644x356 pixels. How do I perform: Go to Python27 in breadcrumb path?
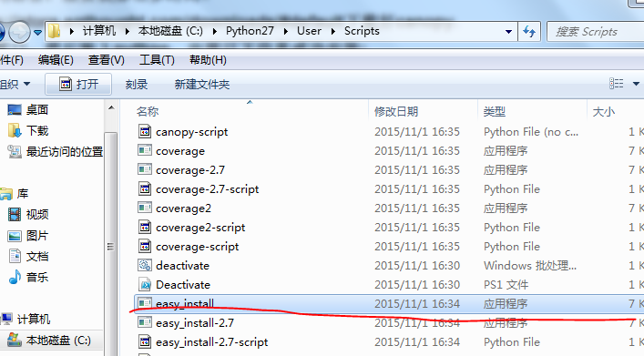250,31
